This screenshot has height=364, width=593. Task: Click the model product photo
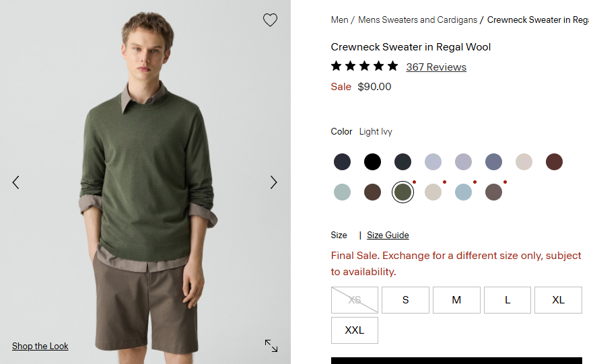click(145, 182)
